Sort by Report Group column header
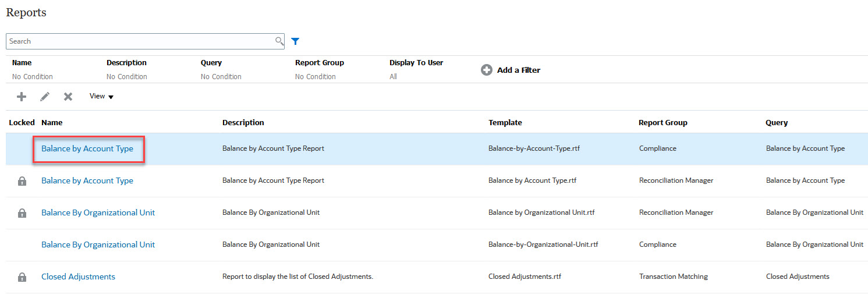 pos(663,123)
